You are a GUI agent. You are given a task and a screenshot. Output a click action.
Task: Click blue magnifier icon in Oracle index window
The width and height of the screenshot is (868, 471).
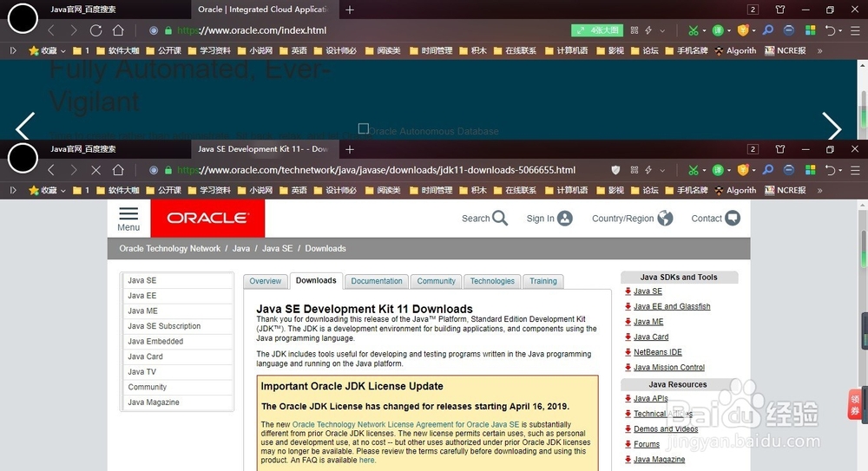[x=768, y=29]
